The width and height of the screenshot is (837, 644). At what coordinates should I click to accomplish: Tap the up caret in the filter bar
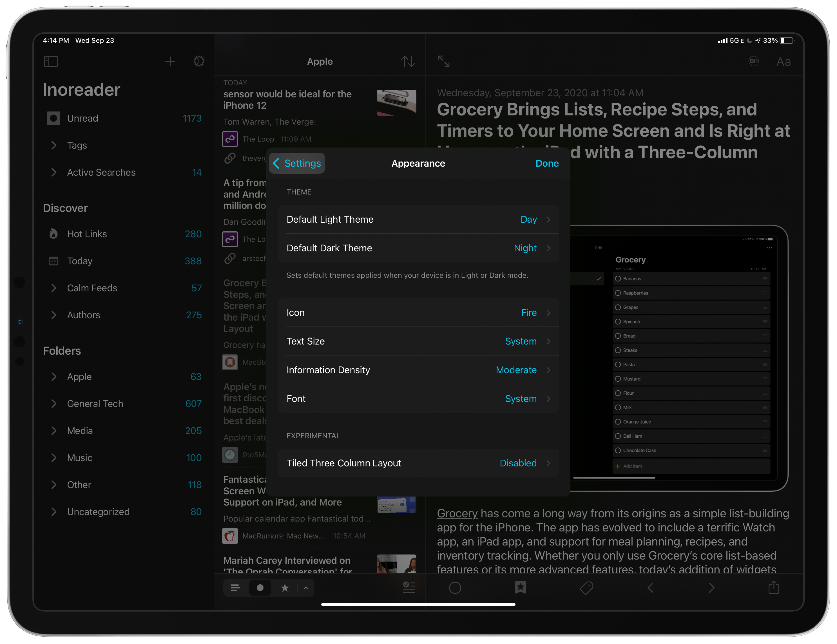click(306, 588)
